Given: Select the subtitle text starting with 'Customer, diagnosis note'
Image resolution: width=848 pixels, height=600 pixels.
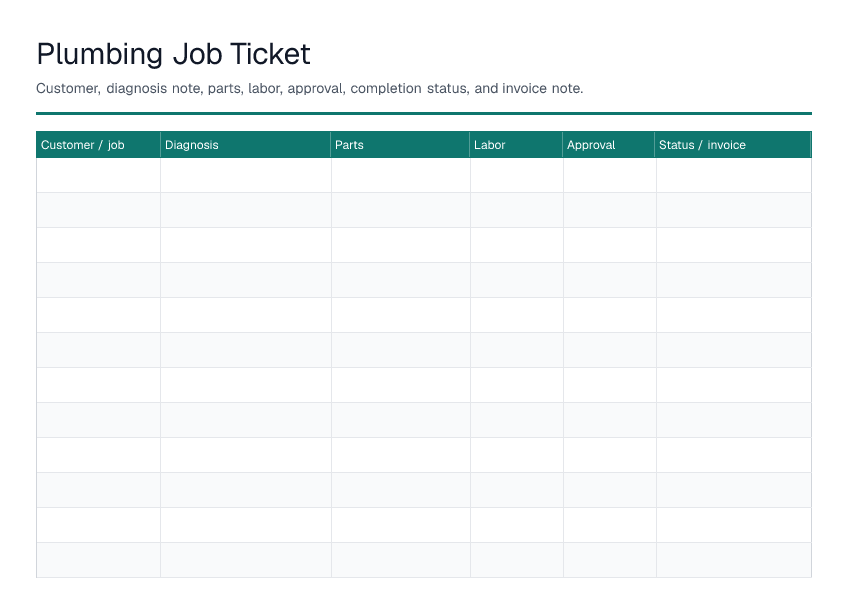Looking at the screenshot, I should coord(309,88).
